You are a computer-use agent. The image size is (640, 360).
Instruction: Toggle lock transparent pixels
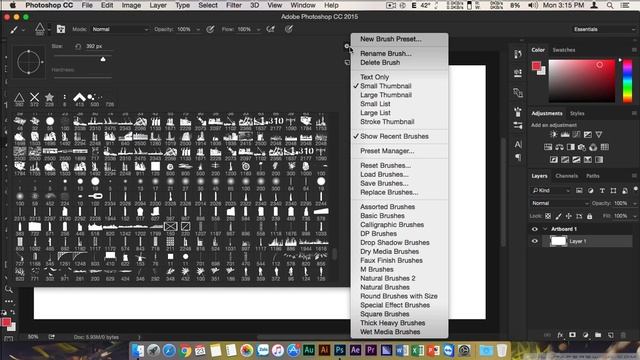click(548, 216)
